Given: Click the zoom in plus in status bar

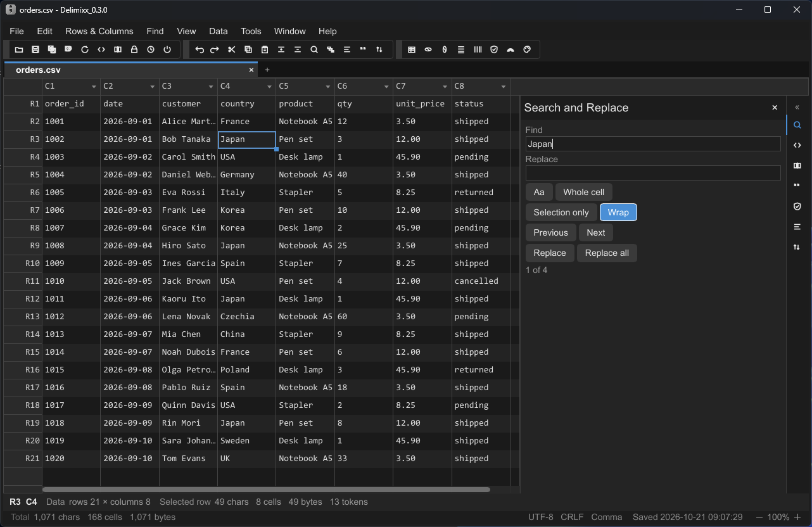Looking at the screenshot, I should tap(797, 517).
